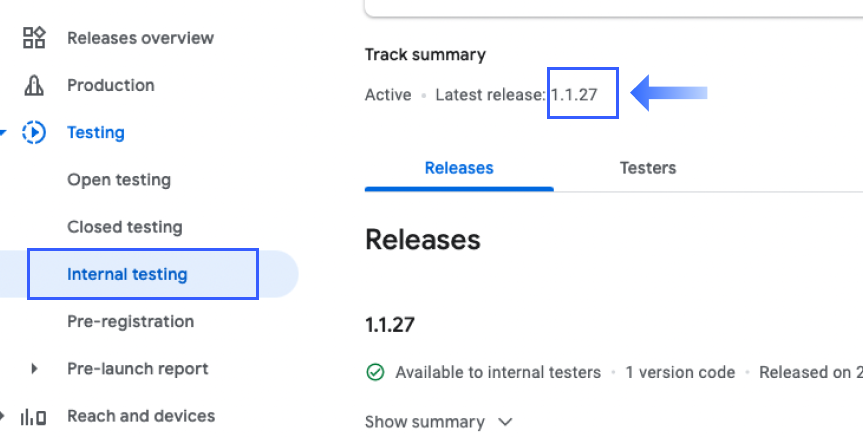Open the Pre-registration page

point(130,322)
